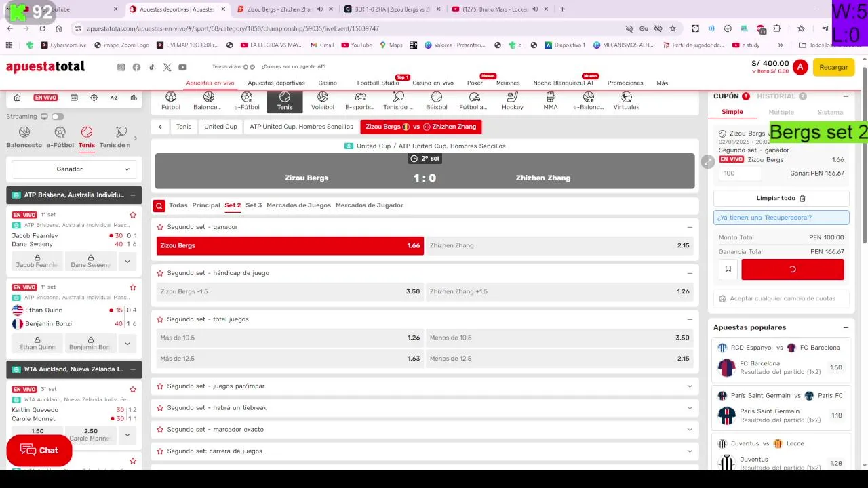868x488 pixels.
Task: Open sidebar settings gear icon
Action: [94, 98]
